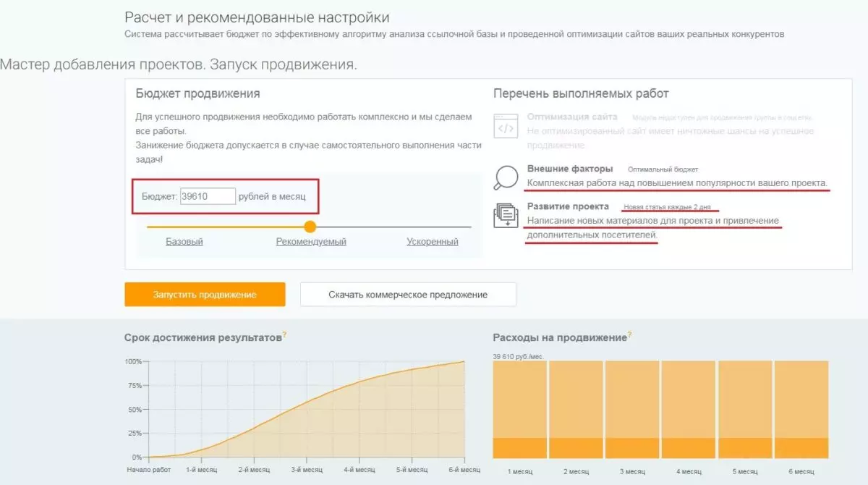
Task: Click the 4 месяц expense bar
Action: pyautogui.click(x=689, y=410)
